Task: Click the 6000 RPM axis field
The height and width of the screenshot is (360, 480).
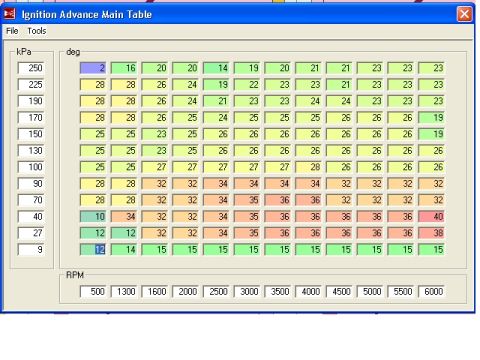Action: click(431, 292)
